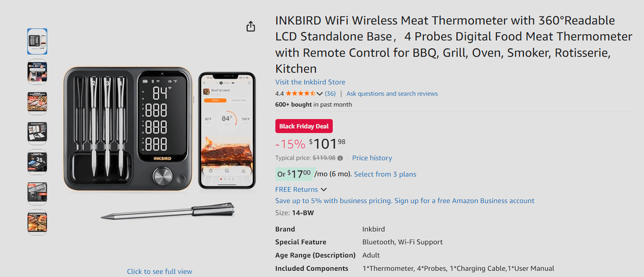
Task: Click the typical price info icon
Action: click(340, 158)
